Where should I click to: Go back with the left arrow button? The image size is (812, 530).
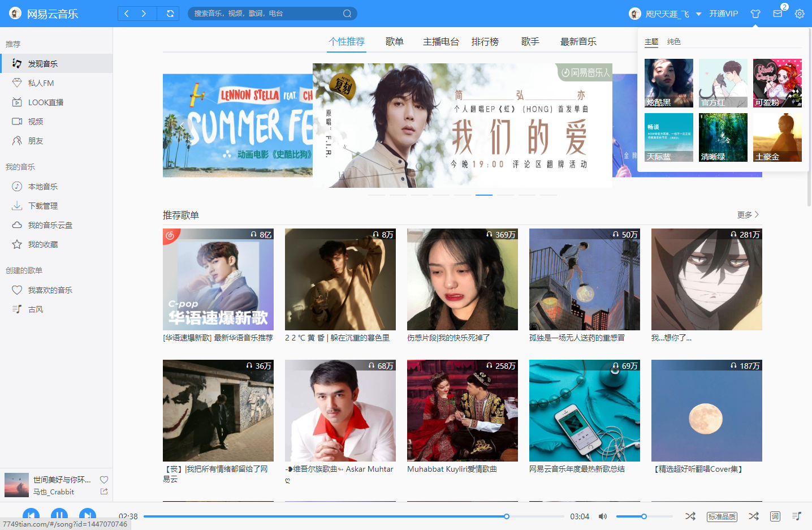pos(127,14)
